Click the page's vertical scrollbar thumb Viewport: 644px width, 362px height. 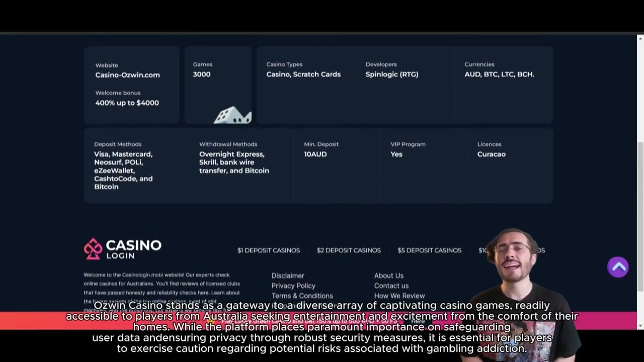pyautogui.click(x=640, y=216)
